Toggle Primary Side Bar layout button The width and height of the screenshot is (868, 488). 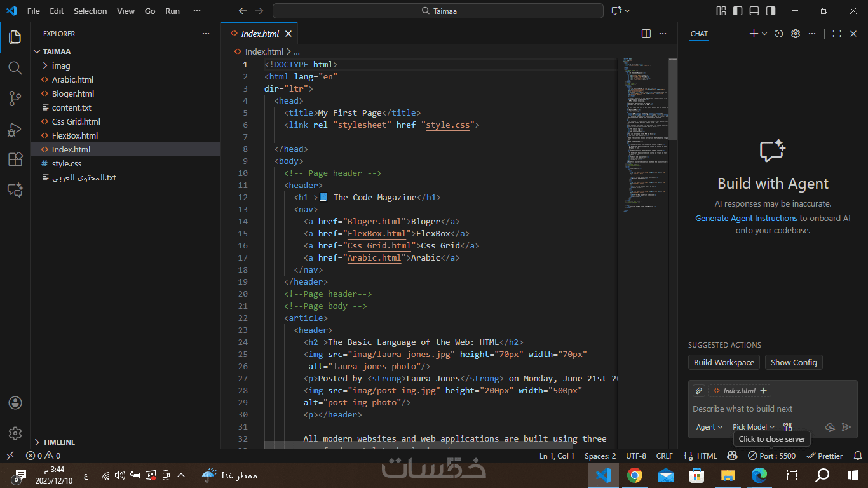click(738, 11)
